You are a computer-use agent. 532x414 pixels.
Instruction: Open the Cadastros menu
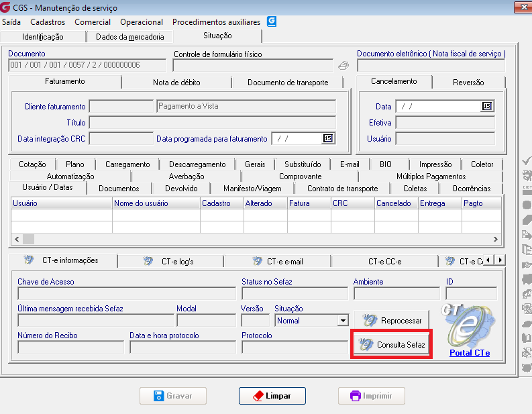[x=48, y=22]
